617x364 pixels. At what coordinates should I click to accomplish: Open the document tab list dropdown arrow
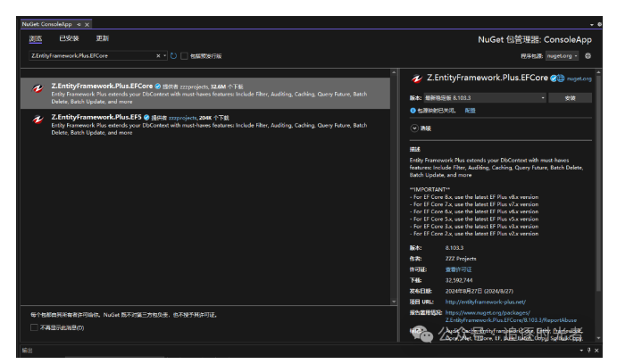pos(592,25)
